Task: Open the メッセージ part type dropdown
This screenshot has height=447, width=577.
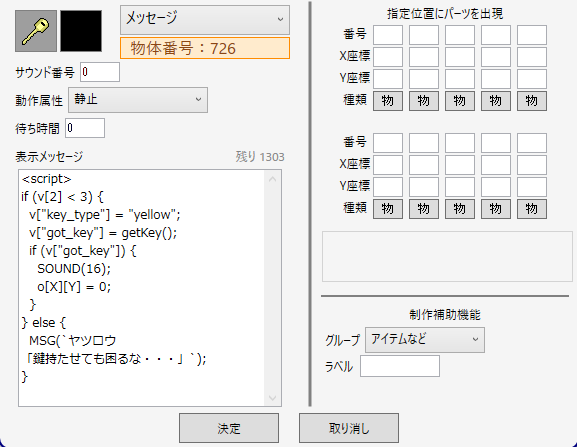Action: click(x=205, y=20)
